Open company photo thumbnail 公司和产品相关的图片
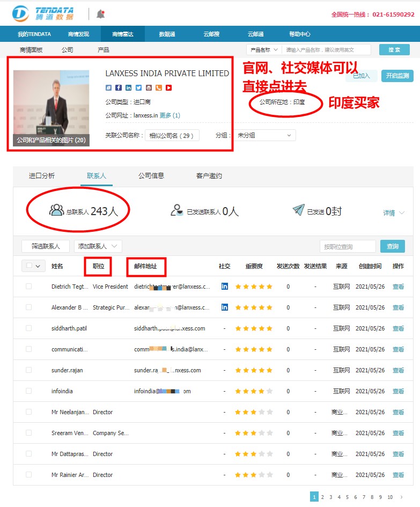The height and width of the screenshot is (507, 420). coord(51,108)
